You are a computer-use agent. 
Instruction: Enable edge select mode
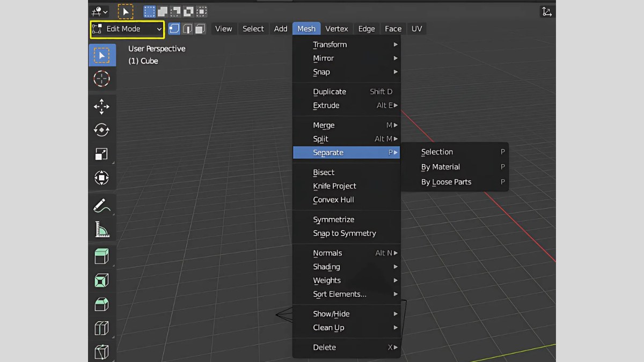(187, 29)
